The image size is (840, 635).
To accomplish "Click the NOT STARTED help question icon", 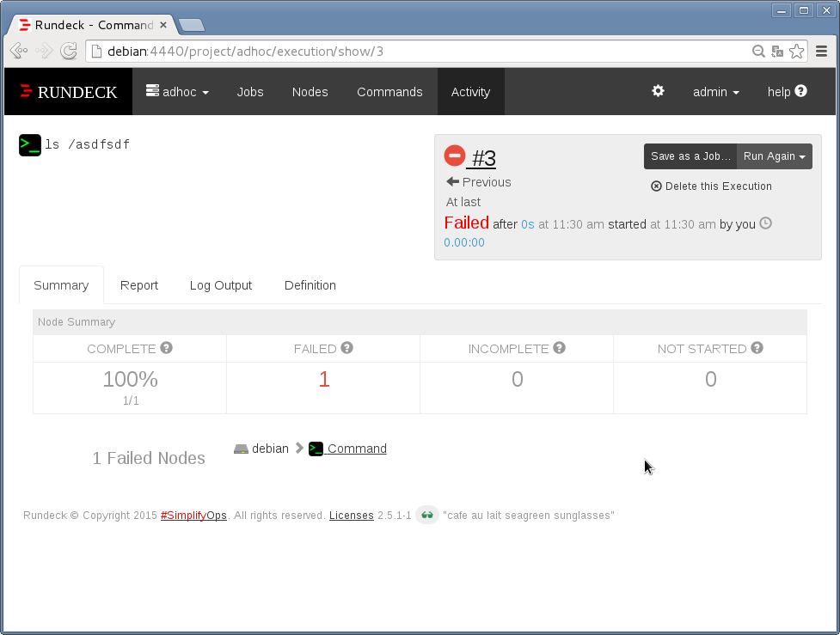I will tap(757, 348).
